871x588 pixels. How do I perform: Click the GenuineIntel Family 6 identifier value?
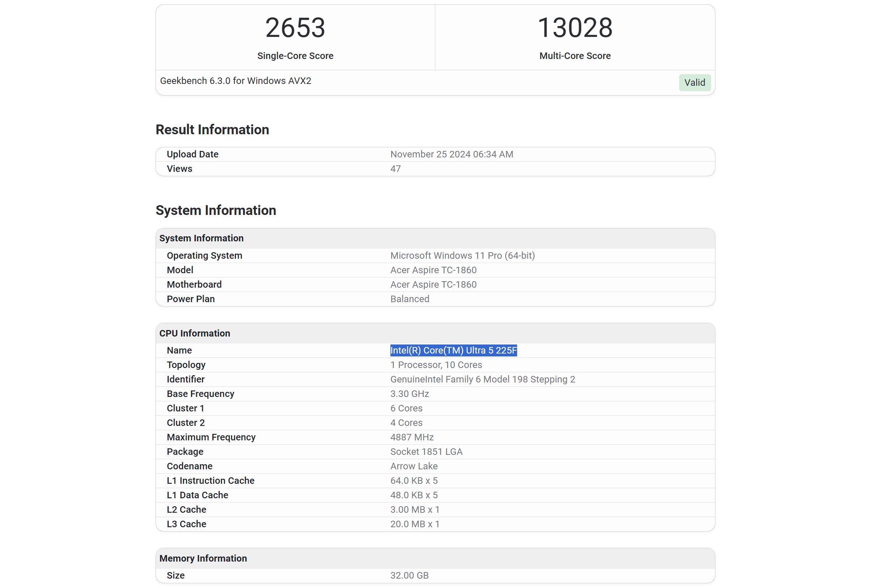(x=482, y=379)
